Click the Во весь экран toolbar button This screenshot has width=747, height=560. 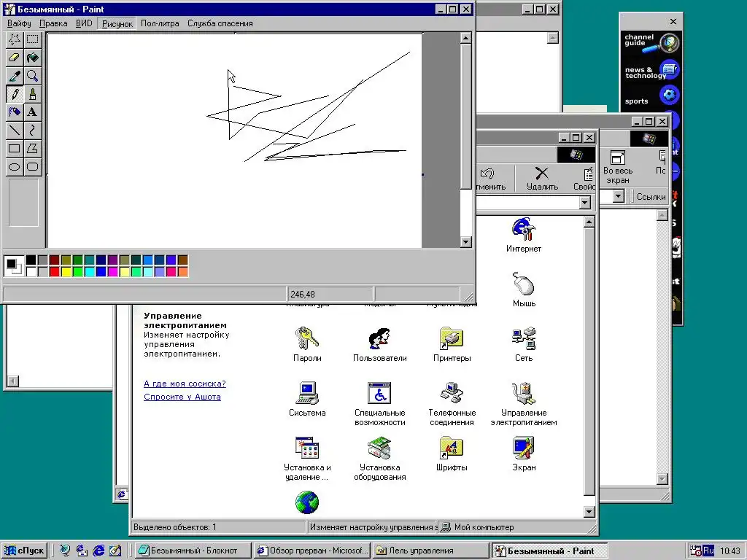[617, 167]
